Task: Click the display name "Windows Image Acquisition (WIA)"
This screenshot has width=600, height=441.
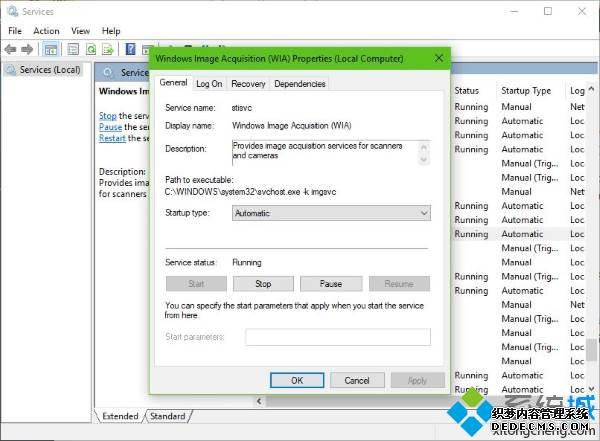Action: [292, 126]
